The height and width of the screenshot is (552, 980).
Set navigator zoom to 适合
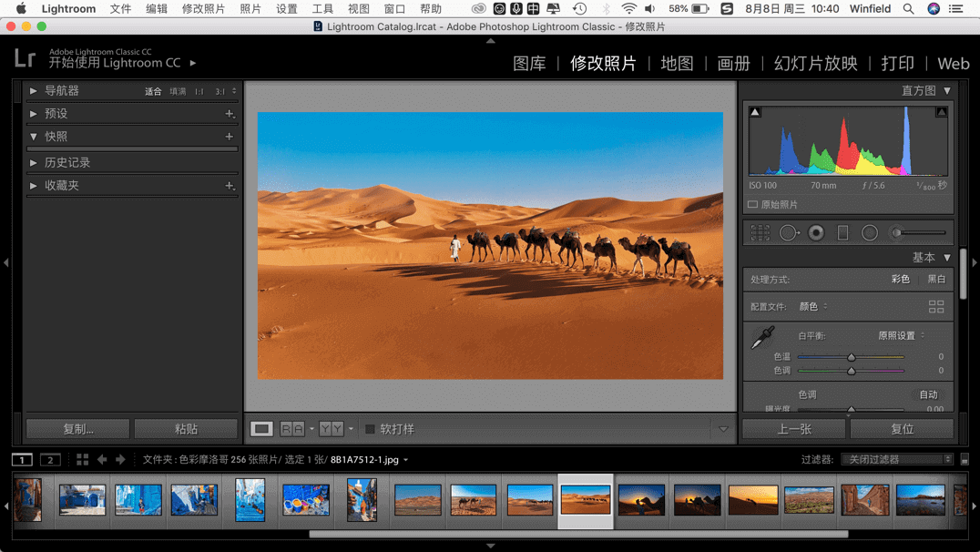click(153, 91)
